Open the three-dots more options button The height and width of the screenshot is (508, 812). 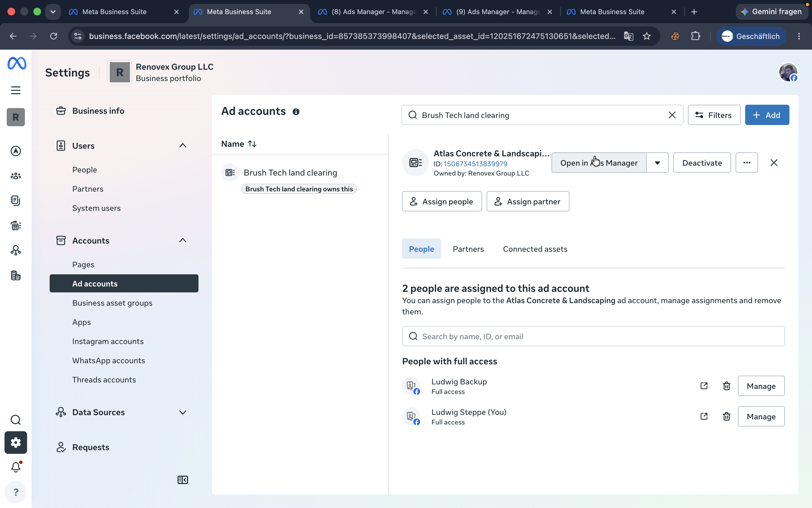coord(747,163)
